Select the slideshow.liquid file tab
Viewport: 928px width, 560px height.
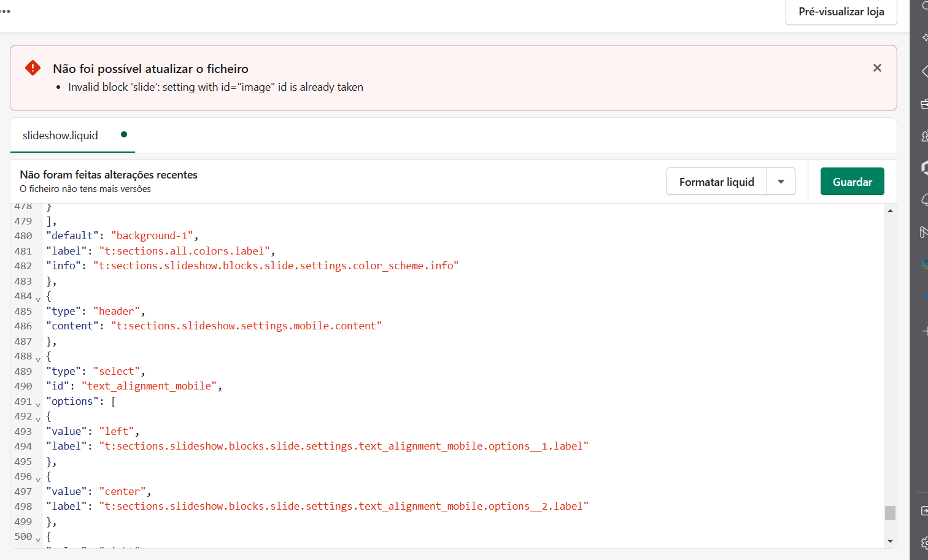(x=60, y=136)
